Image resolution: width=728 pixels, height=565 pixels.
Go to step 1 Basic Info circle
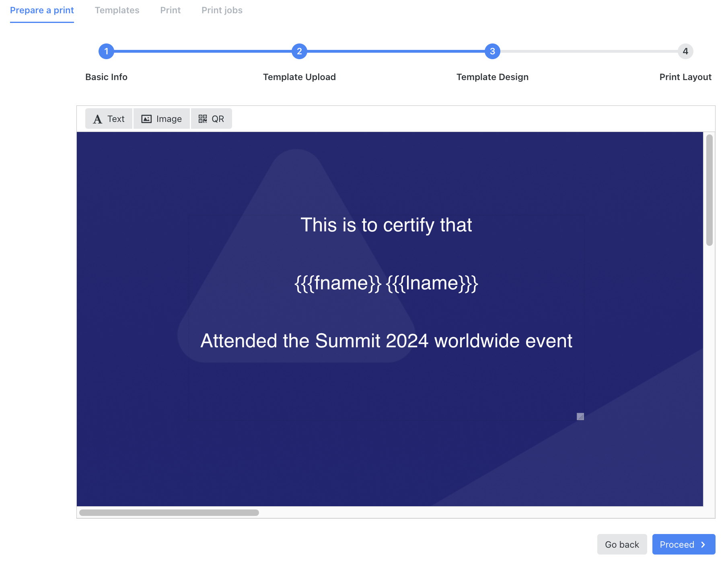106,52
